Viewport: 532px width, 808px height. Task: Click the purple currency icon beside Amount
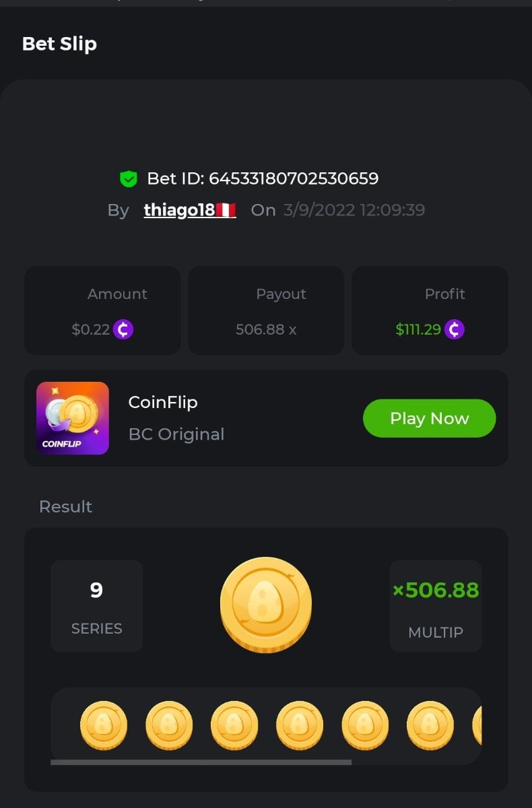pos(123,329)
